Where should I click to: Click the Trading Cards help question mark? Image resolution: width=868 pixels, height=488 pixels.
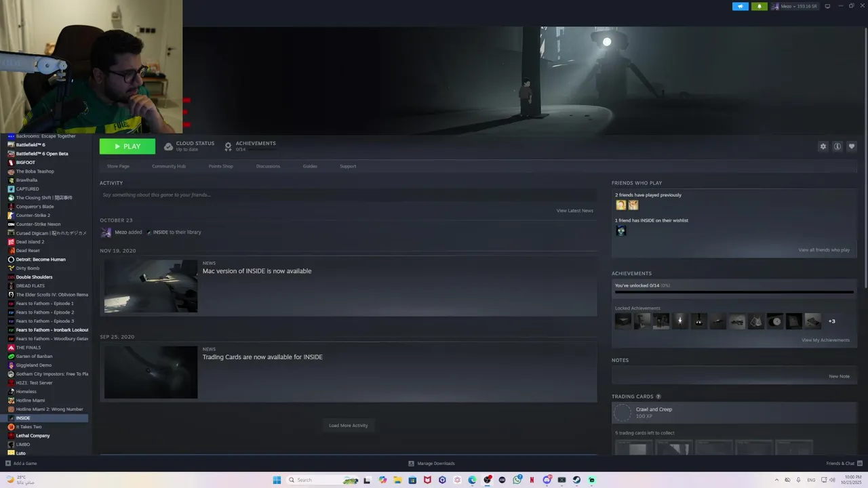click(x=658, y=396)
